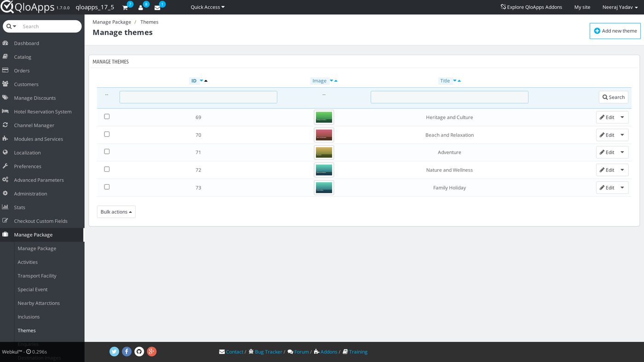644x362 pixels.
Task: Sort Title column descending arrow
Action: (x=455, y=81)
